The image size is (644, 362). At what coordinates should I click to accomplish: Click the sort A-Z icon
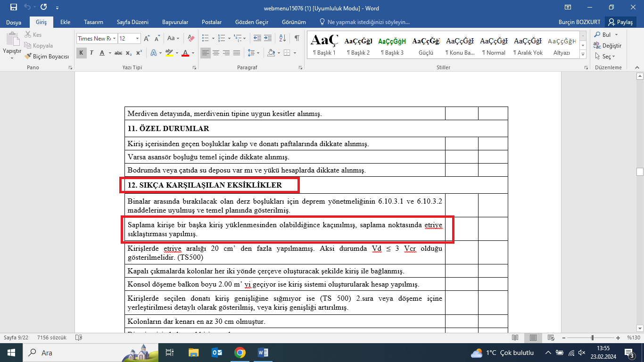(282, 38)
